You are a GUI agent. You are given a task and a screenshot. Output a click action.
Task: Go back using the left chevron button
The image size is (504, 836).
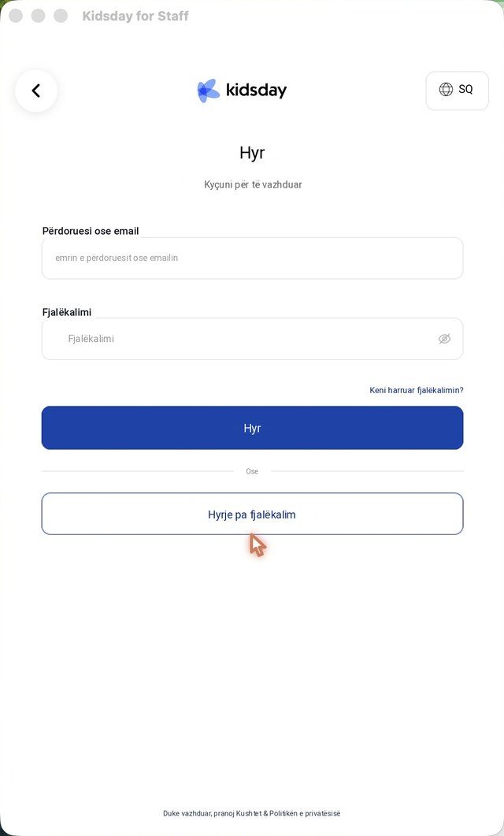(x=35, y=91)
